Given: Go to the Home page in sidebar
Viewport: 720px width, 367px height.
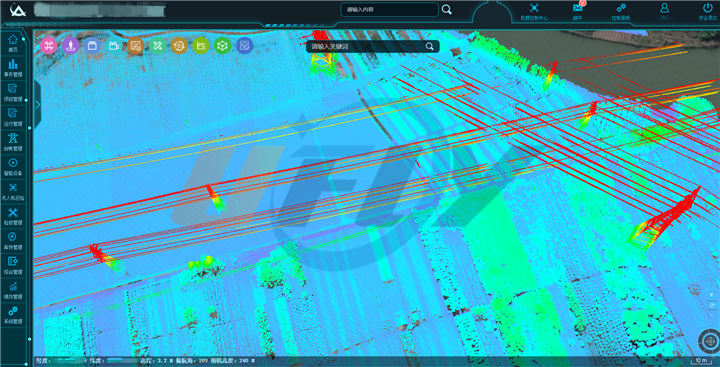Looking at the screenshot, I should (x=13, y=43).
